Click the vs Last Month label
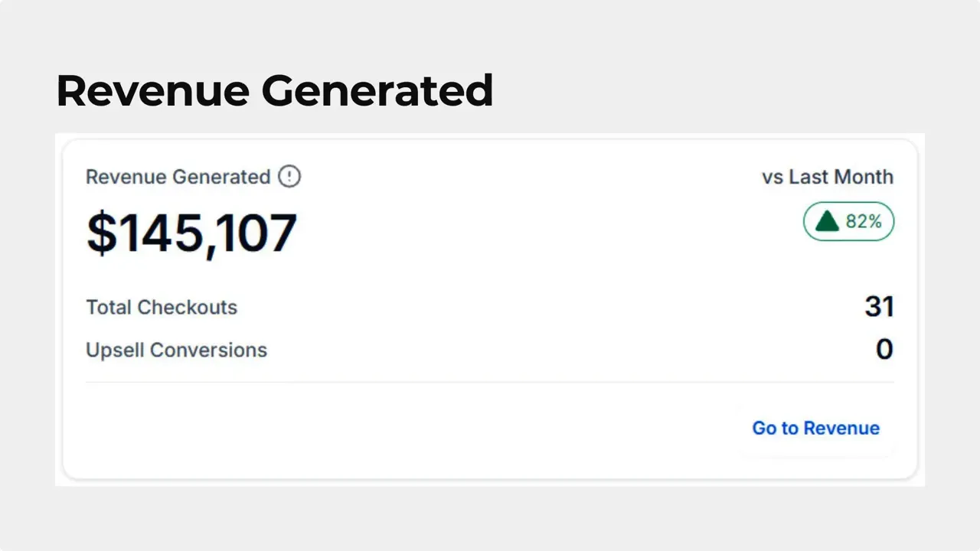Screen dimensions: 980x551 coord(827,177)
